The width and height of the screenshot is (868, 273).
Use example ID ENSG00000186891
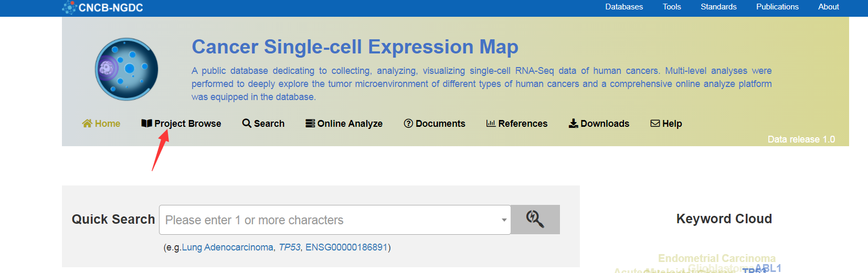(346, 247)
